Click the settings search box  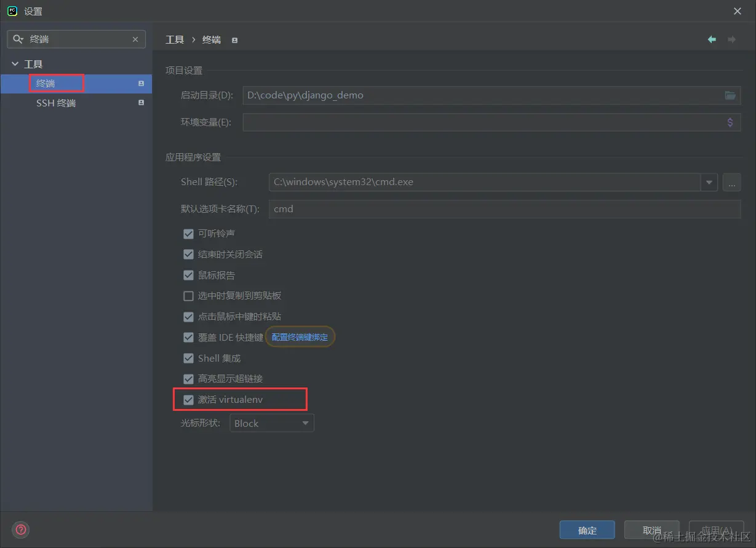pyautogui.click(x=76, y=39)
